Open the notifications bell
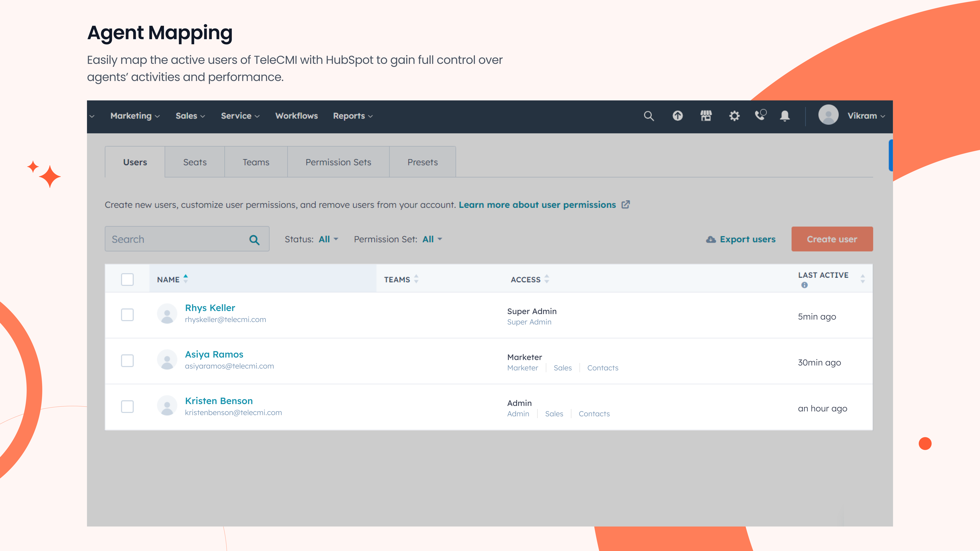 point(784,116)
